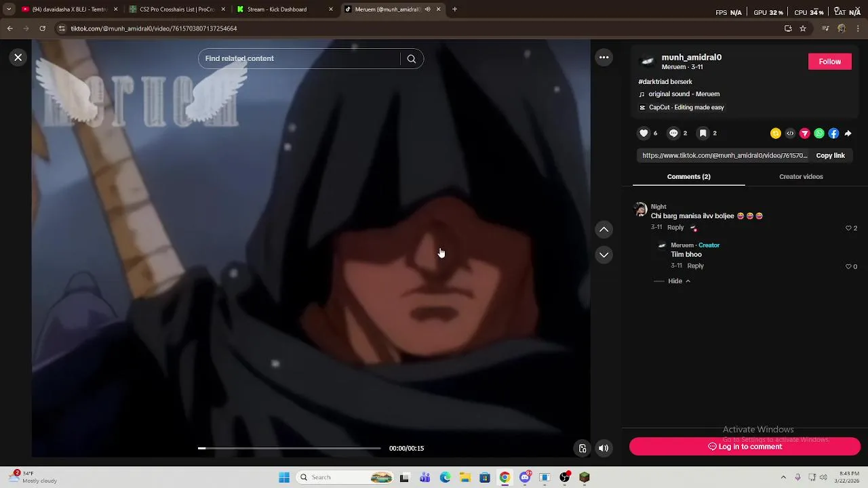The width and height of the screenshot is (868, 488).
Task: Click the search magnifier in Find related content
Action: (411, 59)
